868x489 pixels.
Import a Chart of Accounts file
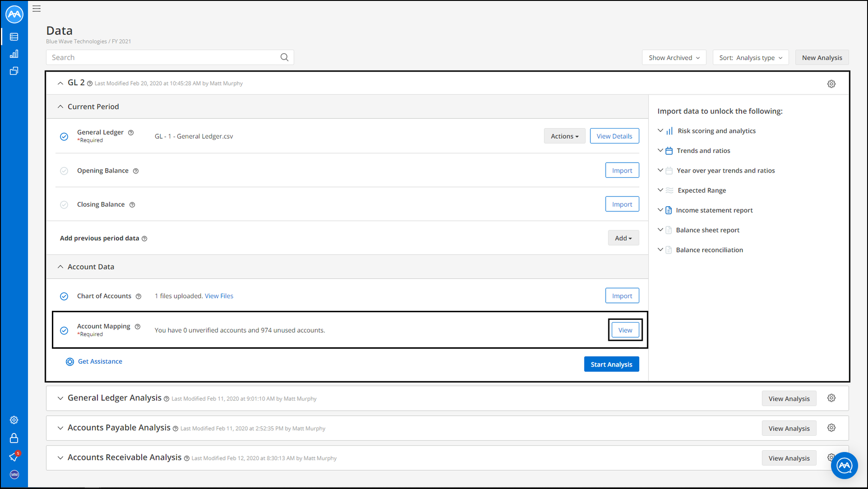click(622, 296)
